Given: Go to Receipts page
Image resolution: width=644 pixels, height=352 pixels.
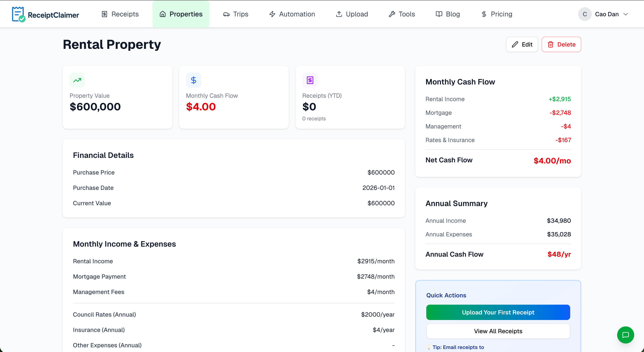Looking at the screenshot, I should point(120,14).
